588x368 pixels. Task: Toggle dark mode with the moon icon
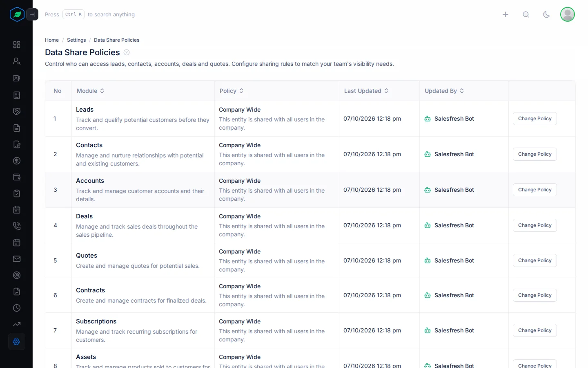[546, 14]
